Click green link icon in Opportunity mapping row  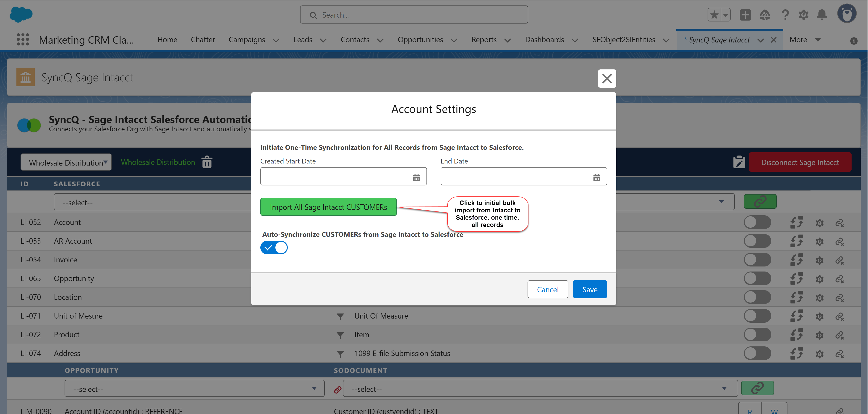click(x=757, y=388)
